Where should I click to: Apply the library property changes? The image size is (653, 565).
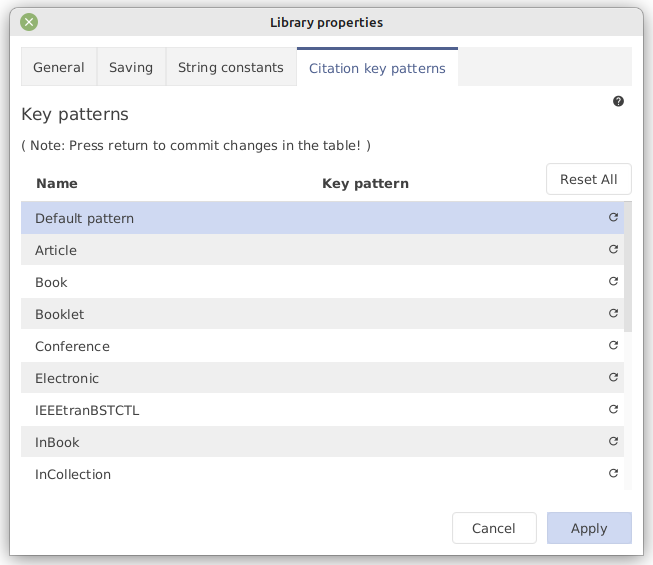(x=589, y=528)
